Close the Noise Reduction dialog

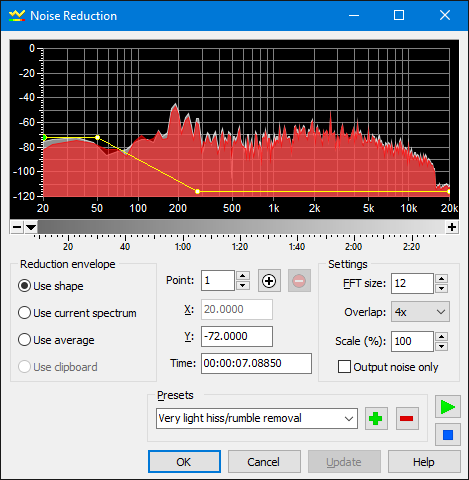445,15
